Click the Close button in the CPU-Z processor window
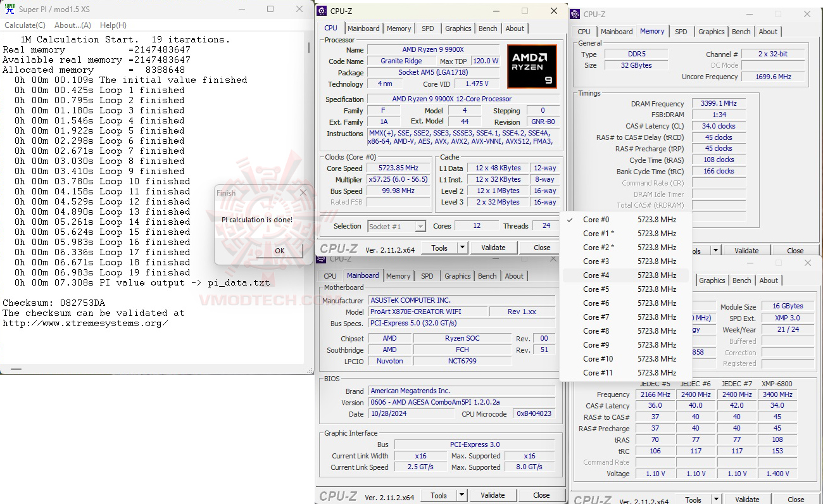Image resolution: width=823 pixels, height=504 pixels. click(x=542, y=248)
